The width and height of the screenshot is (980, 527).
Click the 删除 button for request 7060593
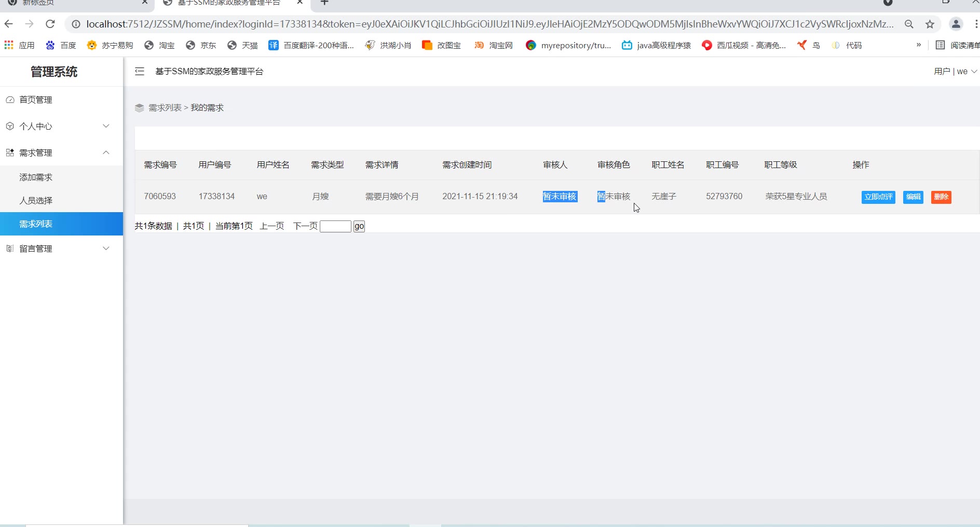(x=941, y=197)
